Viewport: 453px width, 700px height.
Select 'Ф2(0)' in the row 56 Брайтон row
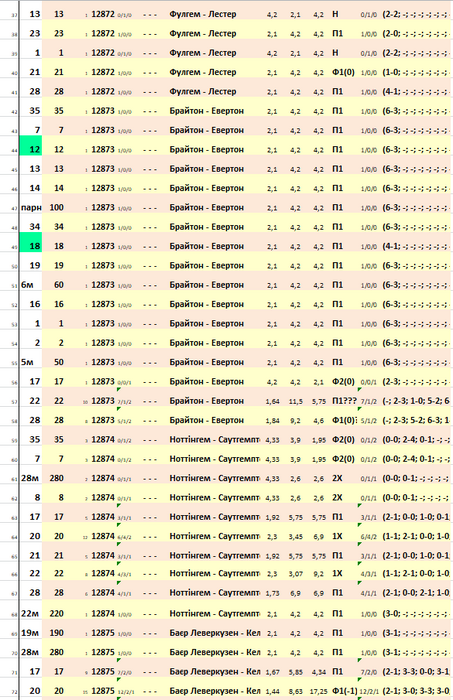pos(344,382)
